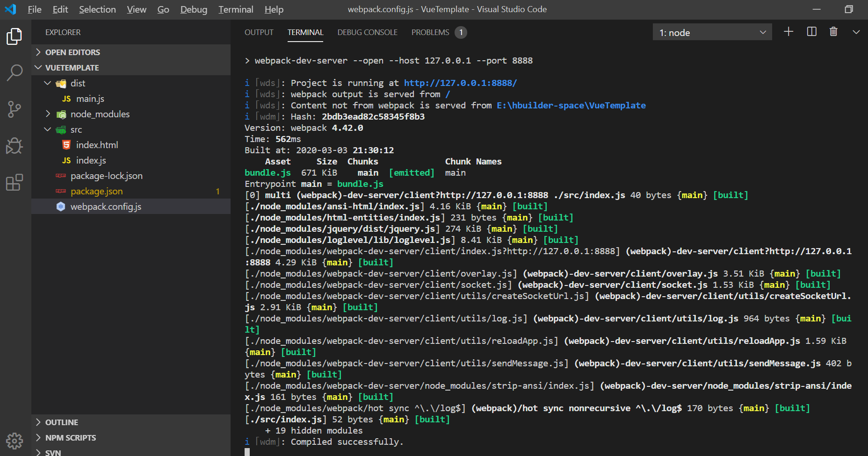The height and width of the screenshot is (456, 868).
Task: Click the dist folder icon
Action: point(61,84)
